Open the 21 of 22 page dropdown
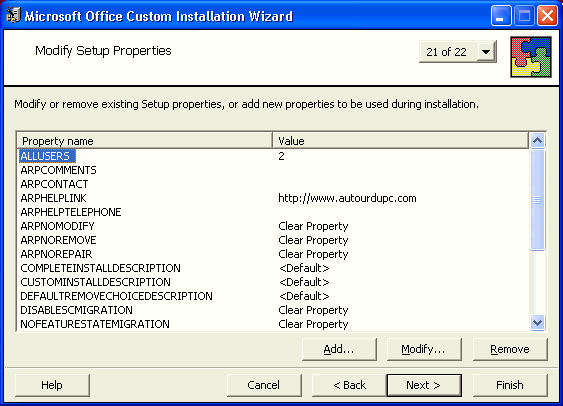563x406 pixels. coord(486,52)
